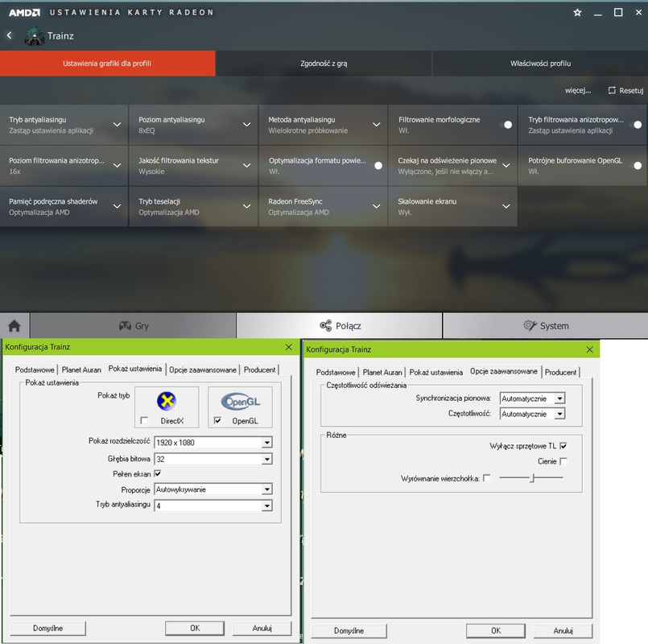Uncheck the OpenGL checkbox
The width and height of the screenshot is (648, 644).
coord(217,420)
